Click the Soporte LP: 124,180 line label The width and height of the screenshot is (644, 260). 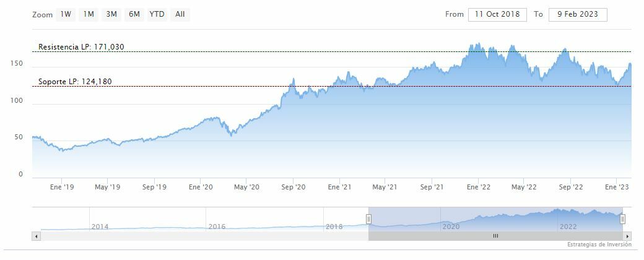75,82
